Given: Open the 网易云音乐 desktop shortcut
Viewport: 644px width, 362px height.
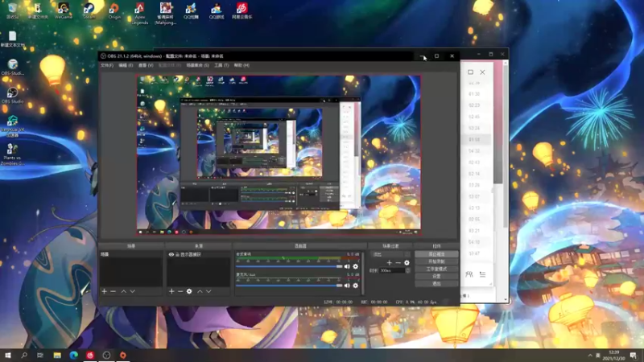Looking at the screenshot, I should pyautogui.click(x=242, y=10).
